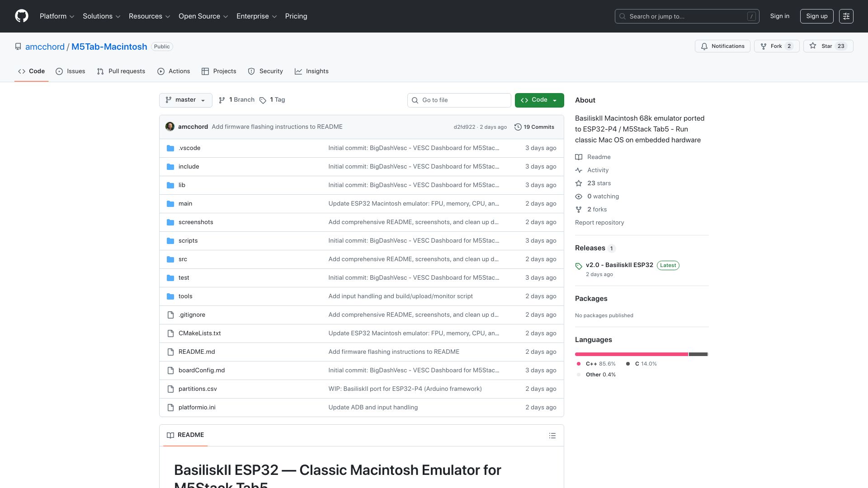The width and height of the screenshot is (868, 488).
Task: Click the 19 Commits history link
Action: click(534, 127)
